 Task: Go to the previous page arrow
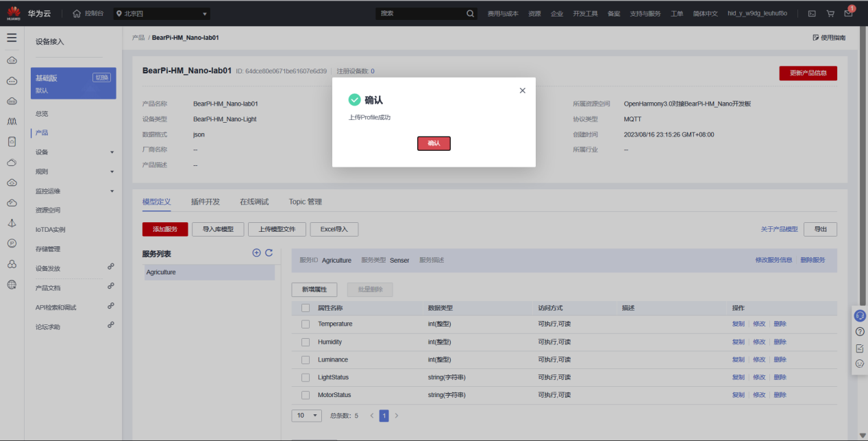tap(372, 416)
